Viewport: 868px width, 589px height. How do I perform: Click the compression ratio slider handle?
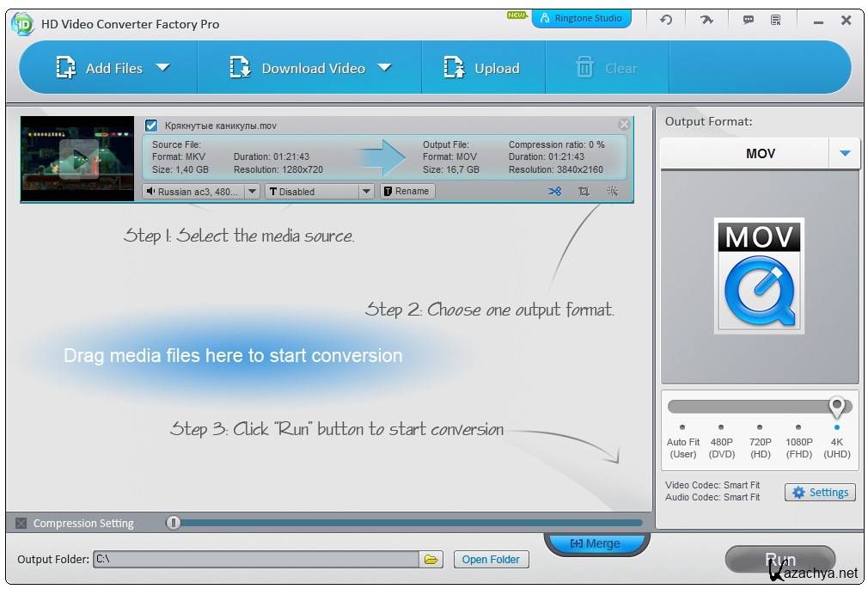point(174,523)
